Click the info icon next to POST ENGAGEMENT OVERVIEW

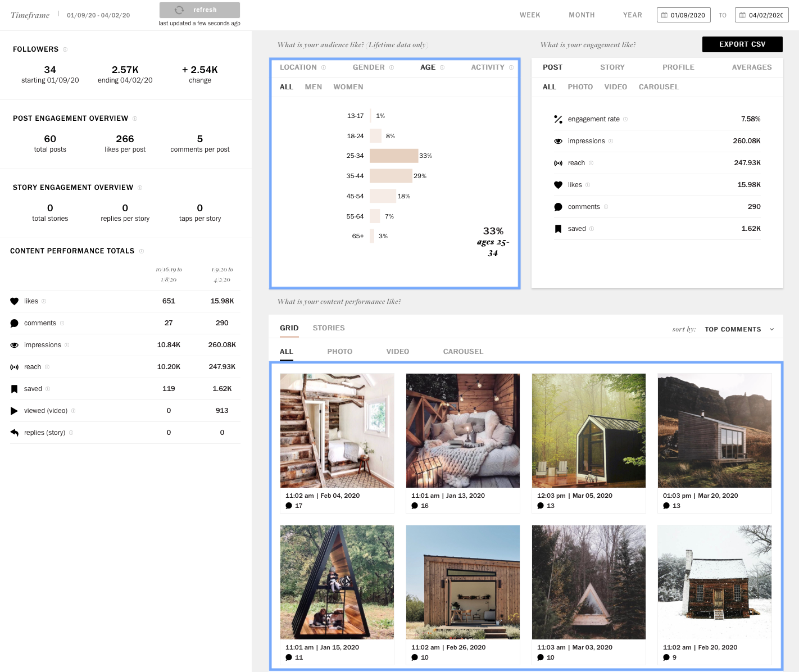click(135, 119)
